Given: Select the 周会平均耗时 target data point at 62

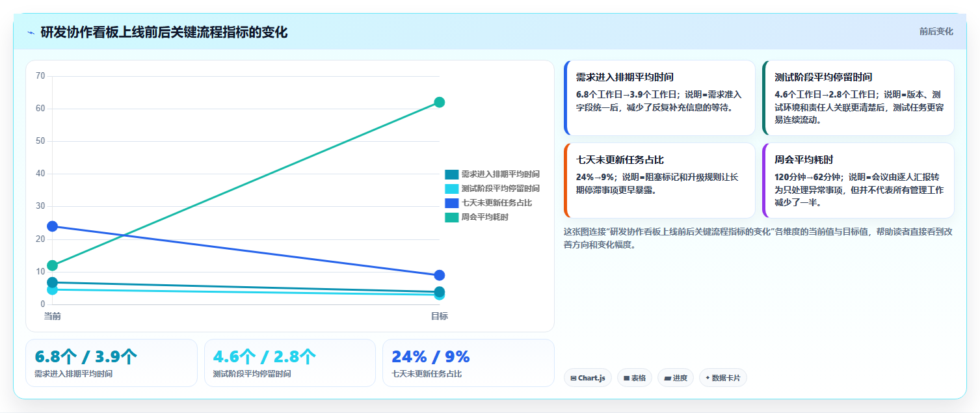Looking at the screenshot, I should [x=439, y=102].
